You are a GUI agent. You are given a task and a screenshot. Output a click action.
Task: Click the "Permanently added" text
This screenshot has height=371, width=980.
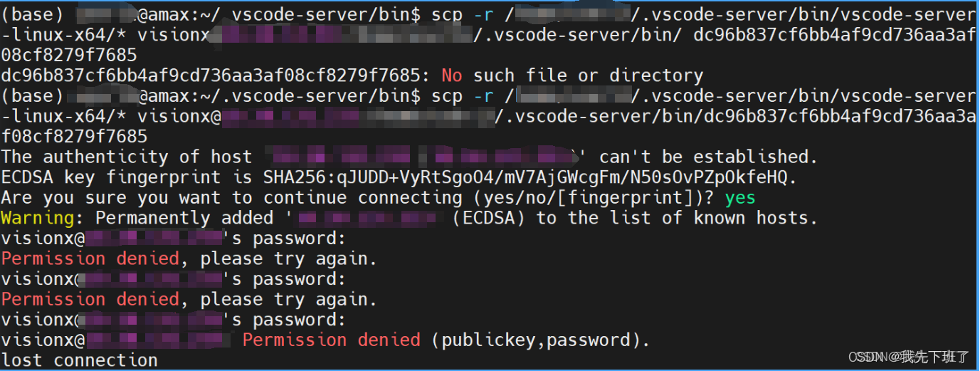click(x=184, y=218)
